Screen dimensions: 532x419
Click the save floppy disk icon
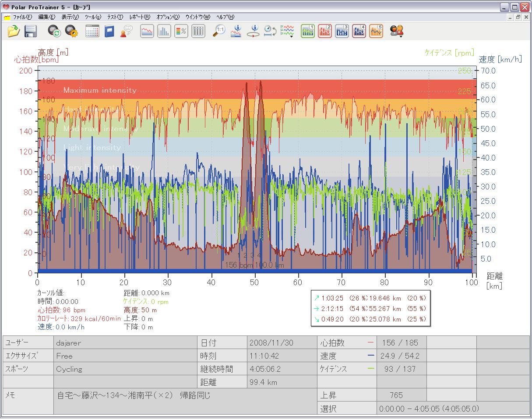click(30, 31)
